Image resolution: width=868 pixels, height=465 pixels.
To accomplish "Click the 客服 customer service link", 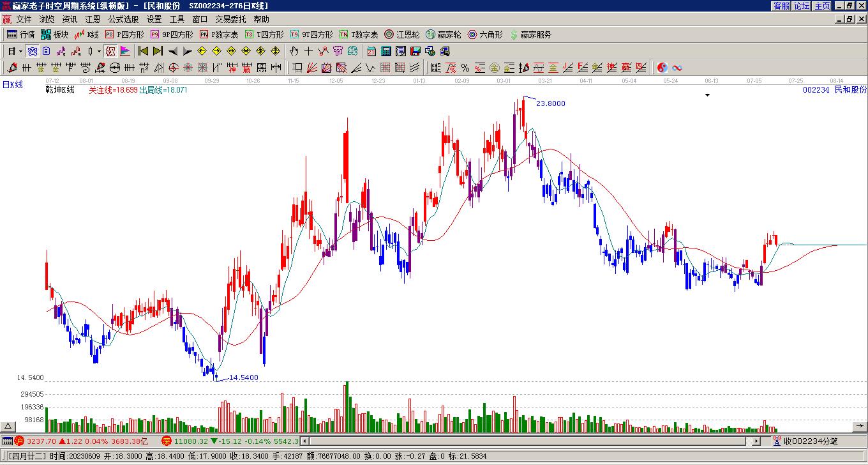I will click(x=781, y=6).
